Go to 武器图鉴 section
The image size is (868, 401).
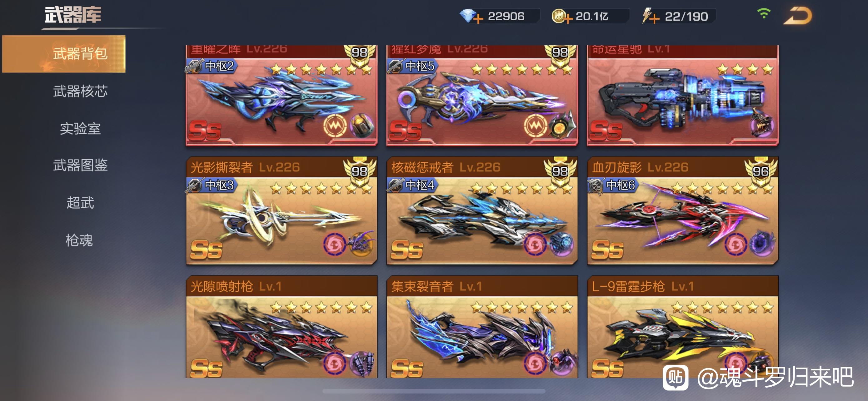click(80, 165)
